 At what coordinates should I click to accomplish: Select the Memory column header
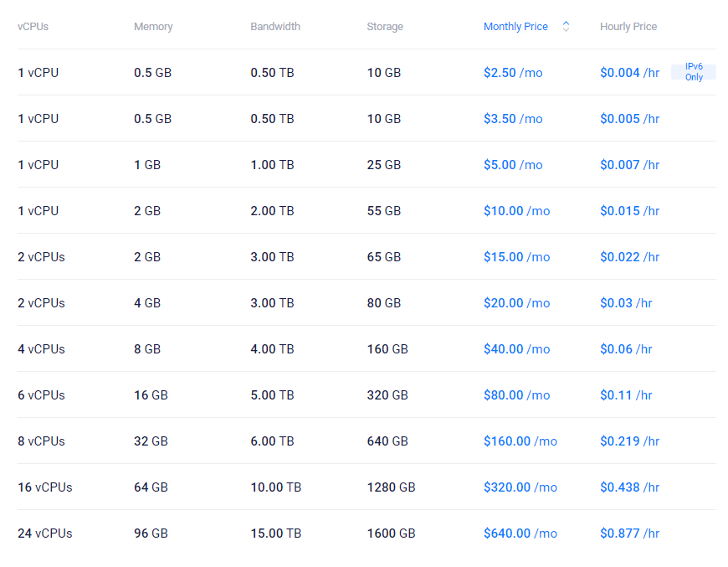click(153, 27)
